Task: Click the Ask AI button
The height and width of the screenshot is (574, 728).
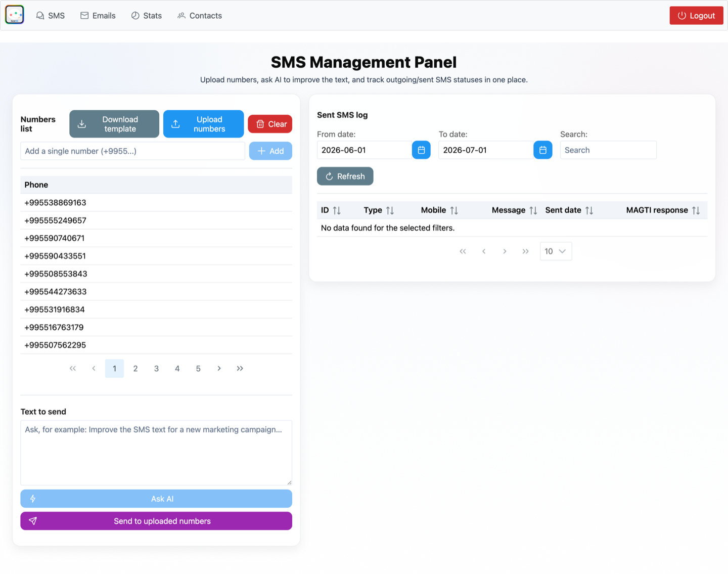Action: 156,499
